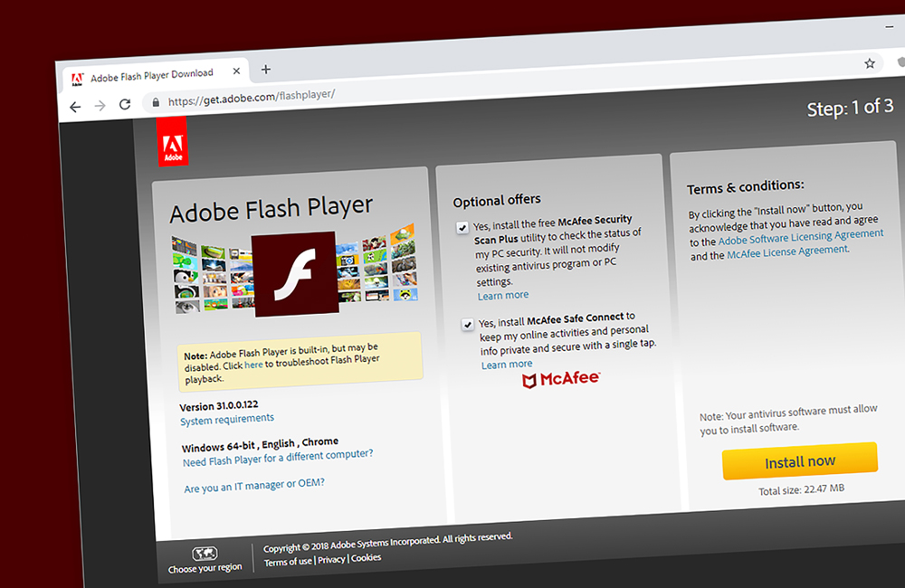905x588 pixels.
Task: Open Adobe Software Licensing Agreement
Action: pyautogui.click(x=801, y=237)
